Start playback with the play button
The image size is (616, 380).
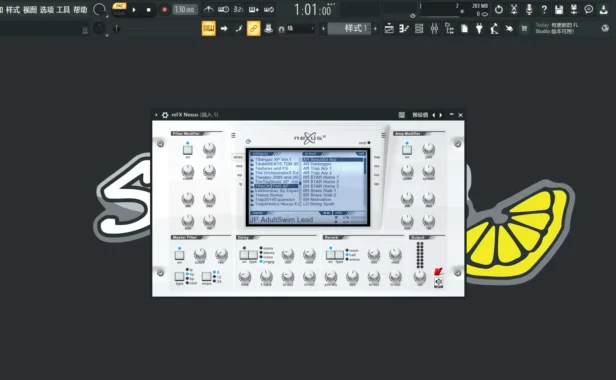(134, 9)
